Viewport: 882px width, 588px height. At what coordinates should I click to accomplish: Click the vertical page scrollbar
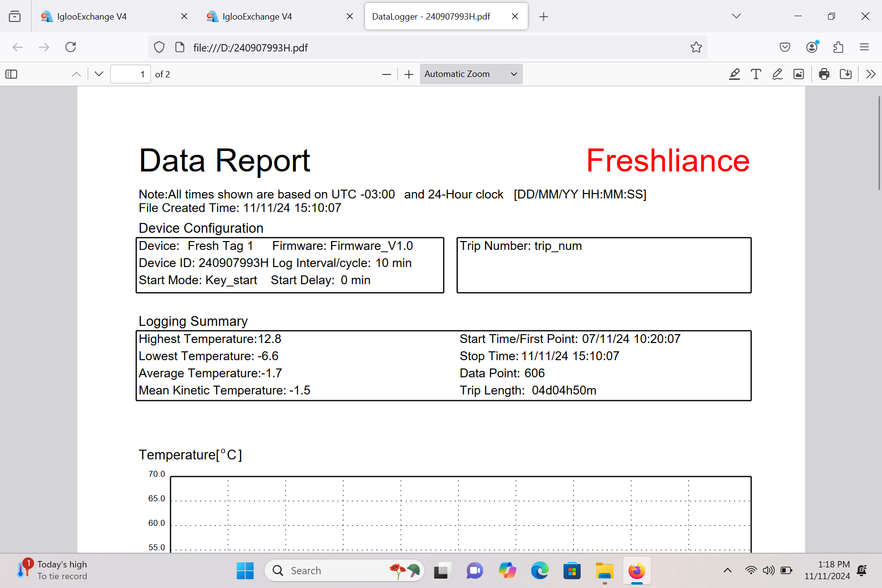tap(879, 143)
